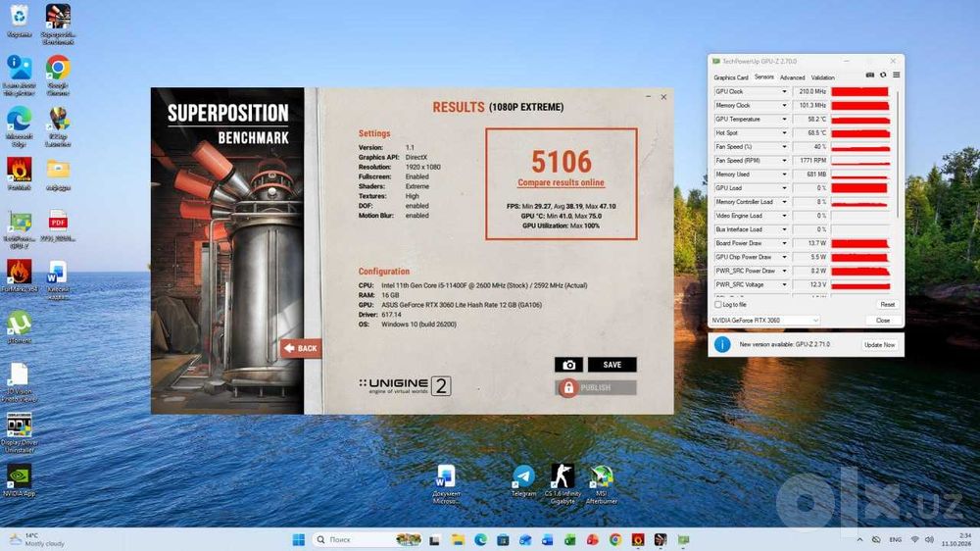Open the Video Engine Load sensor dropdown
This screenshot has height=551, width=980.
pos(784,215)
